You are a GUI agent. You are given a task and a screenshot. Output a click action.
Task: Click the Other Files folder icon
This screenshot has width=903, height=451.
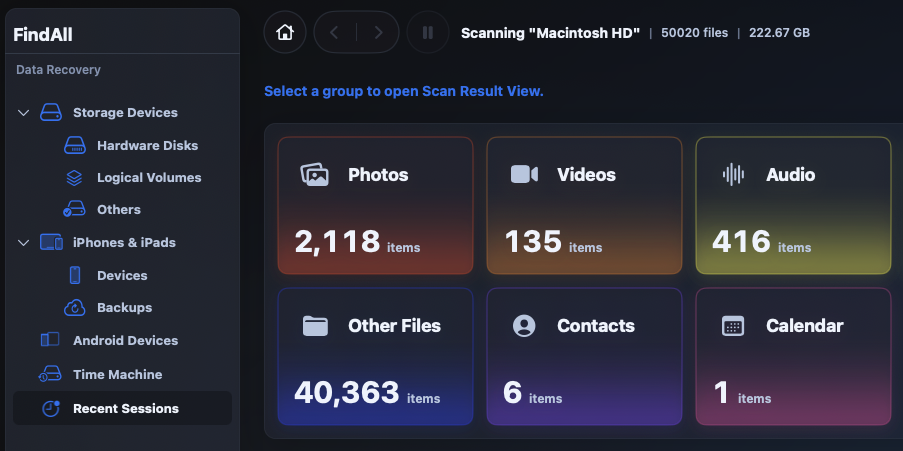(x=315, y=326)
